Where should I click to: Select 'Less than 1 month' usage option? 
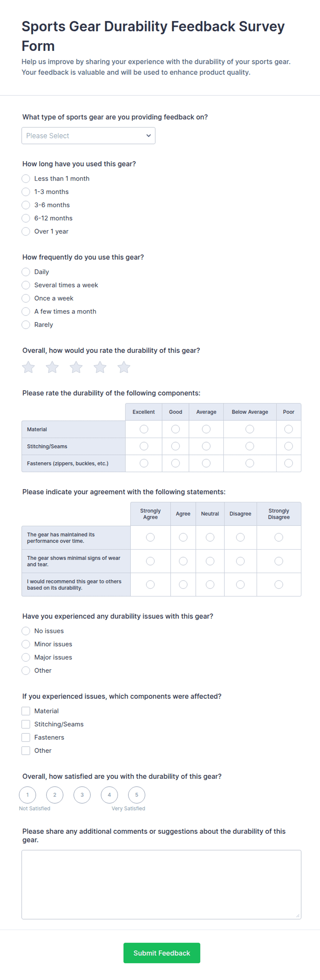tap(25, 179)
